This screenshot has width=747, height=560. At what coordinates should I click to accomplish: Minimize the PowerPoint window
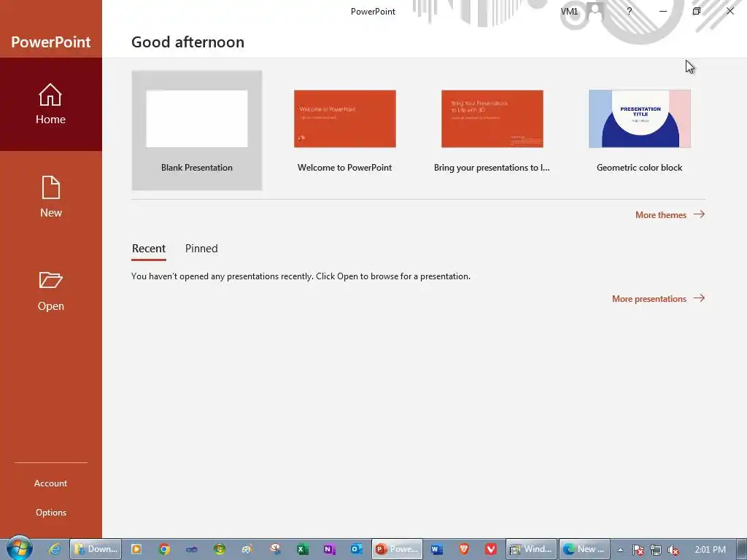coord(662,11)
